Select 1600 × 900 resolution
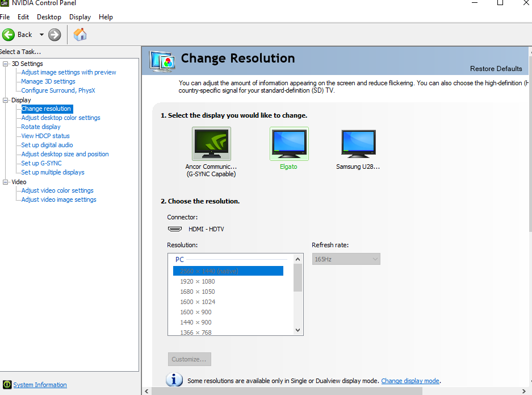The width and height of the screenshot is (532, 395). (x=196, y=312)
